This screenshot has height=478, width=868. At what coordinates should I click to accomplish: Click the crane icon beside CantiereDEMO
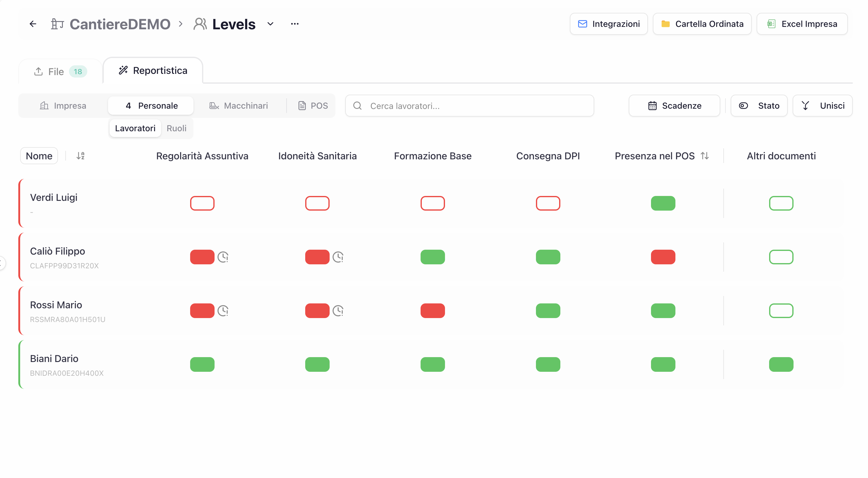pyautogui.click(x=57, y=24)
